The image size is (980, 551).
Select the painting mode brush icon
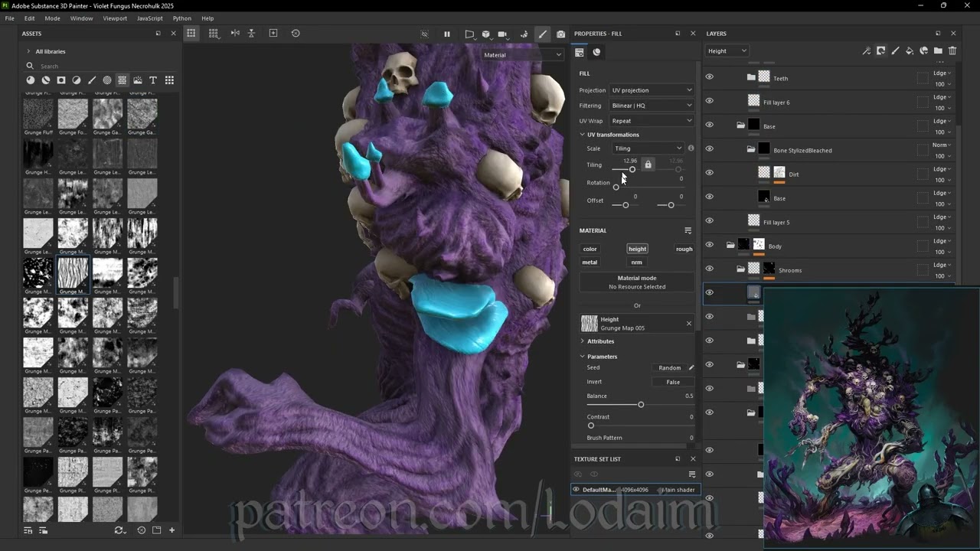point(543,34)
